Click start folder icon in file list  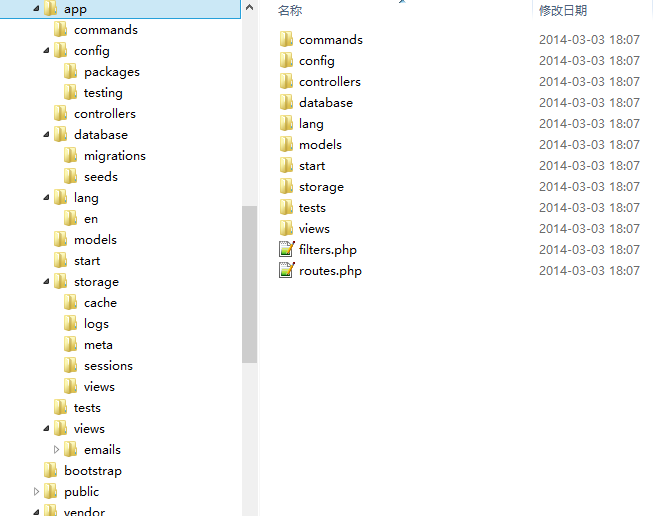pos(286,165)
